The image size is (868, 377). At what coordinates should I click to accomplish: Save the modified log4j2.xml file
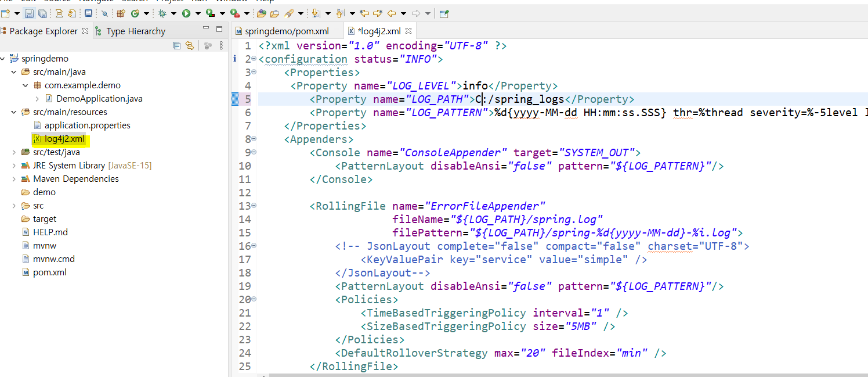click(x=30, y=13)
